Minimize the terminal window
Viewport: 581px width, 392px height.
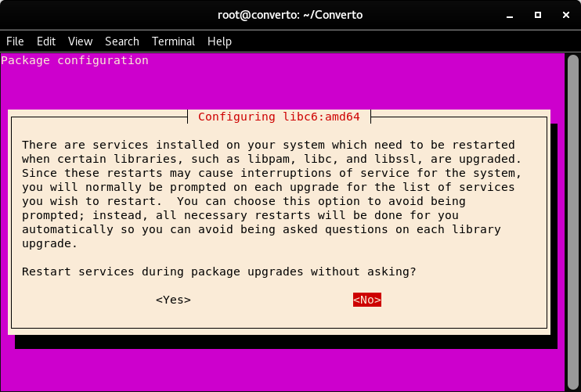click(510, 16)
